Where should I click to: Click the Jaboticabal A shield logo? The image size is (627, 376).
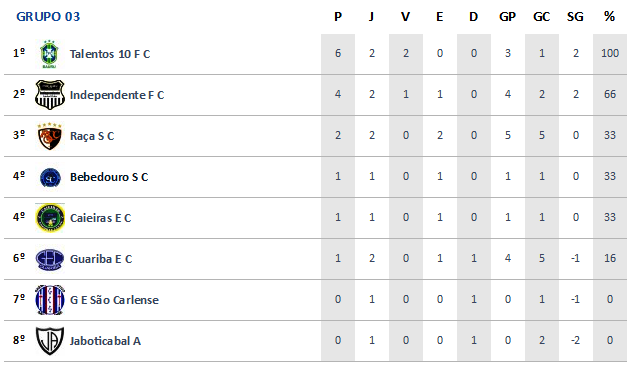50,341
